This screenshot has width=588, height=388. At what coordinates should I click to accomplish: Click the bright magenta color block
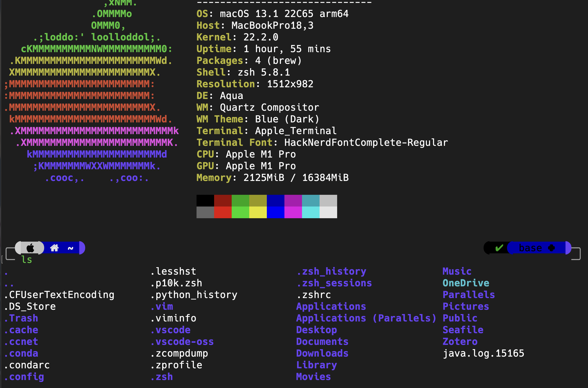(293, 212)
